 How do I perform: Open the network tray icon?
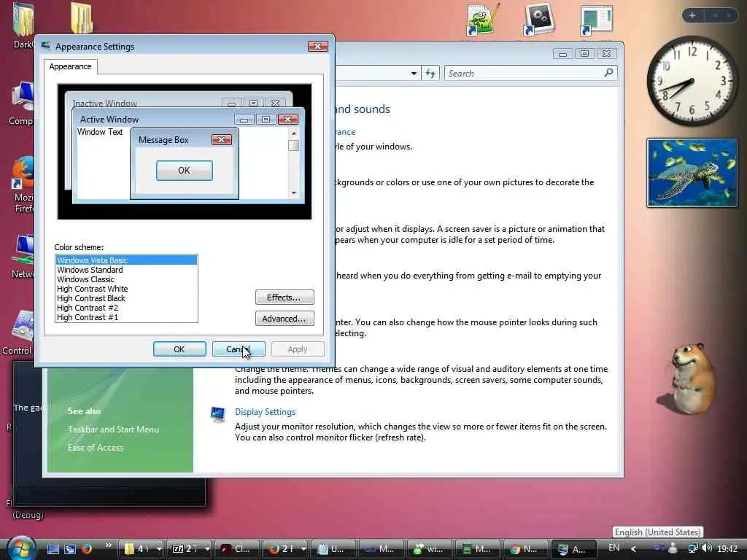693,548
